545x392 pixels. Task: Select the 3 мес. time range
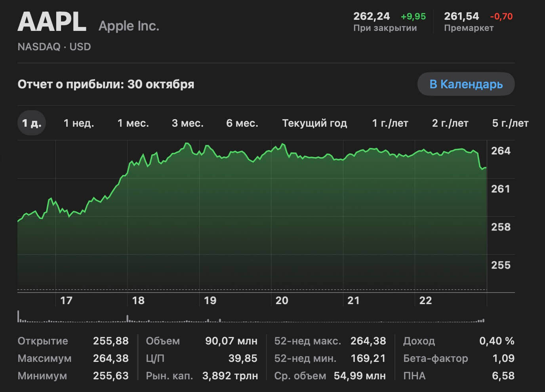point(188,123)
